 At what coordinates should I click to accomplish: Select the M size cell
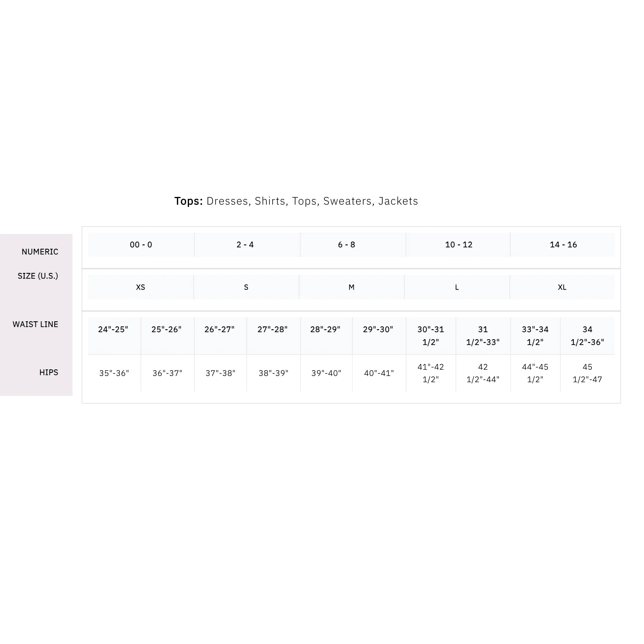click(351, 287)
